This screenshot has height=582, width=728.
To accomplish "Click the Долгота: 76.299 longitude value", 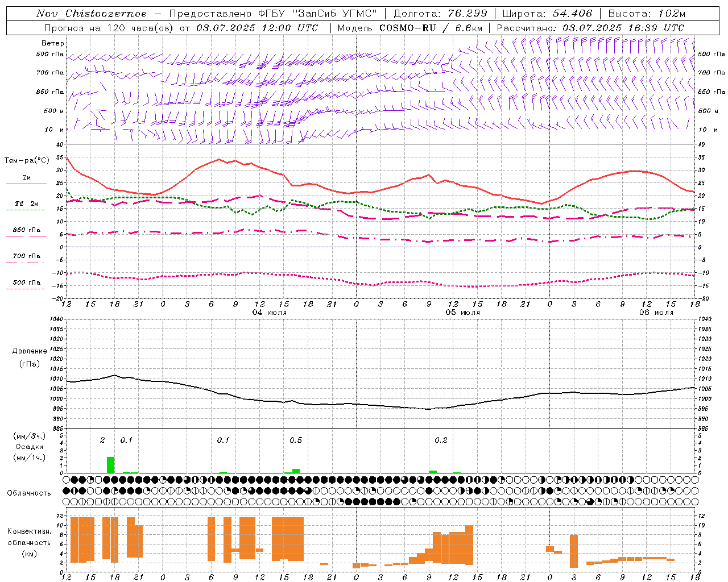I will click(x=440, y=14).
